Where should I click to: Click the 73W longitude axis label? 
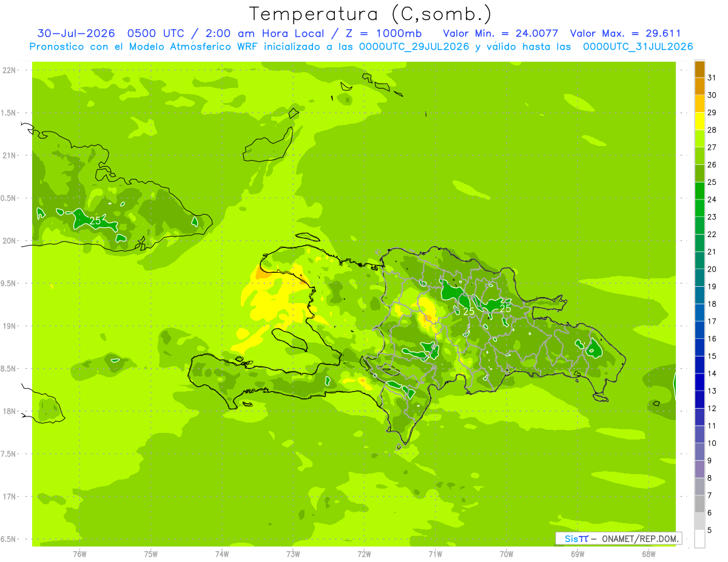pyautogui.click(x=293, y=554)
